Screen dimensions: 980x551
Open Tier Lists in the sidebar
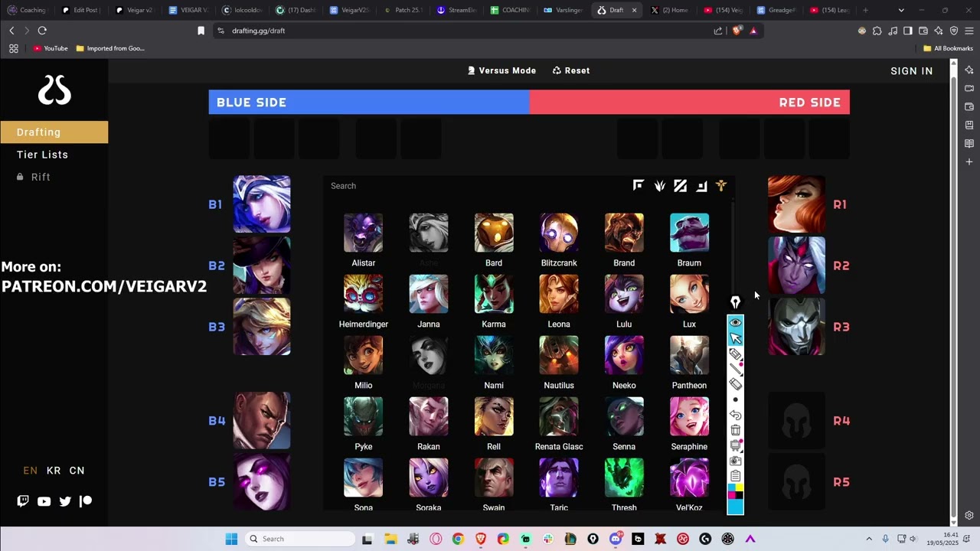43,155
